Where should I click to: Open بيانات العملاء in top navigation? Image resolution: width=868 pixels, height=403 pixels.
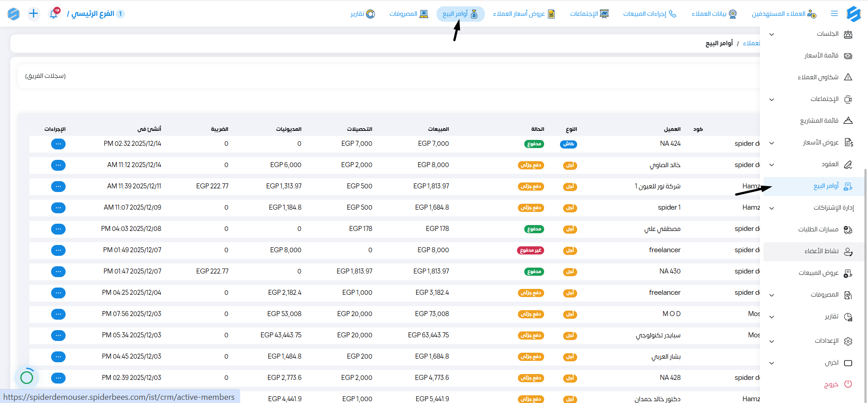tap(714, 14)
